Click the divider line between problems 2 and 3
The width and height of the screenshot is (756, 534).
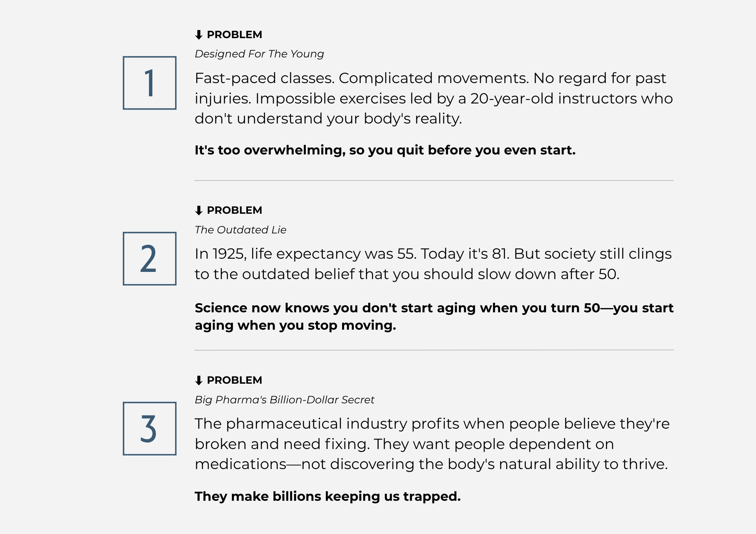[x=434, y=350]
